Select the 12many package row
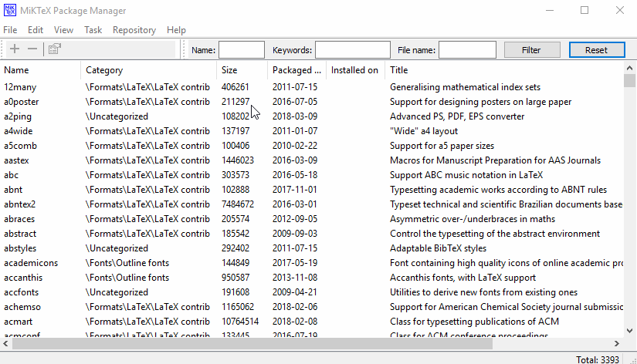The width and height of the screenshot is (637, 364). click(x=312, y=87)
